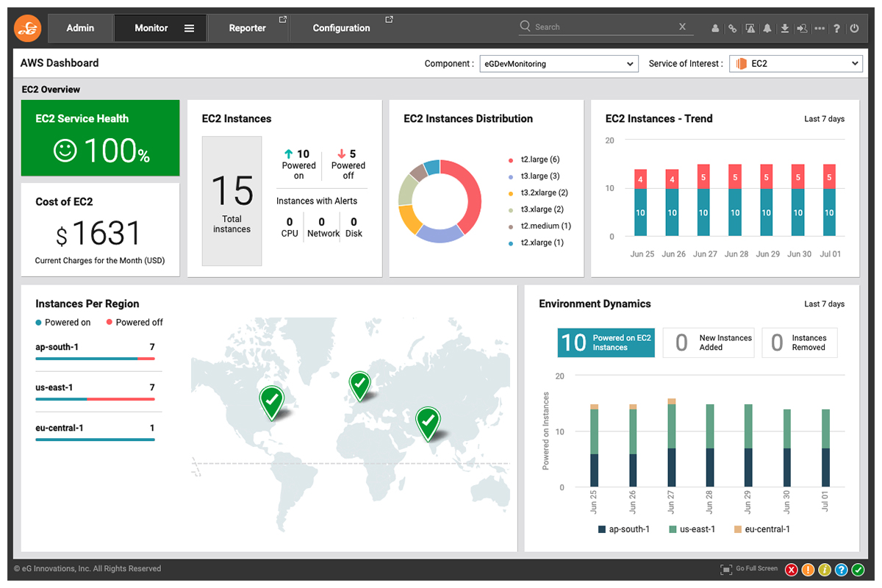Switch to the Monitor tab
Viewport: 882px width, 588px height.
pyautogui.click(x=160, y=28)
